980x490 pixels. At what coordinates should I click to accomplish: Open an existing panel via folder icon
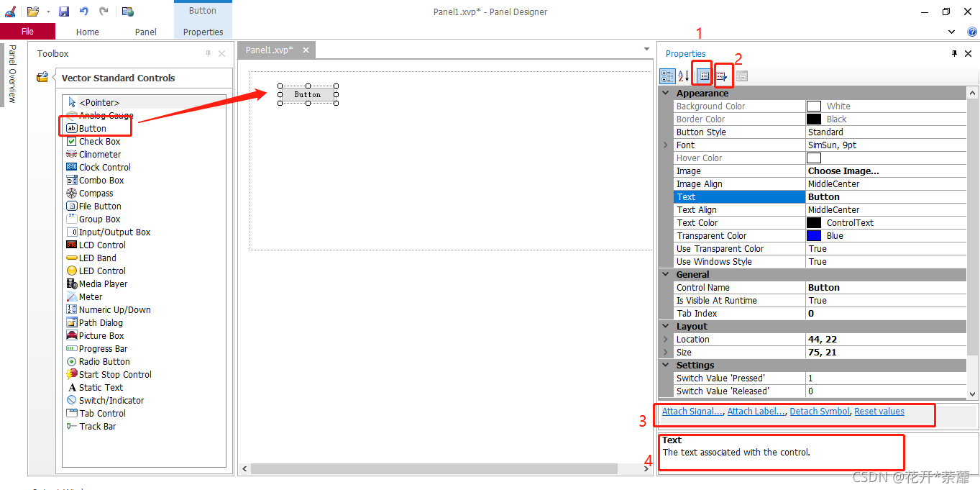32,10
